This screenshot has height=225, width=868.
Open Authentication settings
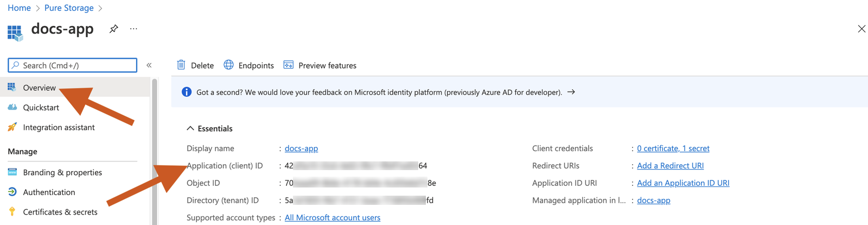(x=49, y=192)
